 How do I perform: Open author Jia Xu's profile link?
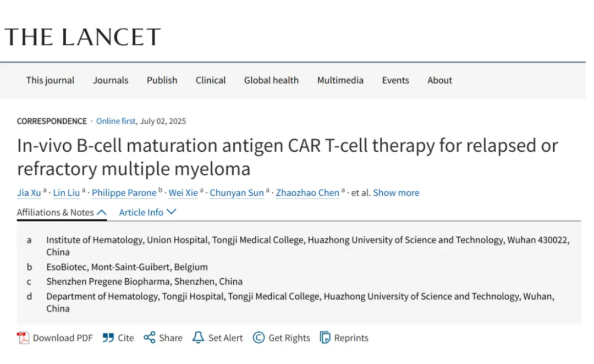pos(29,192)
